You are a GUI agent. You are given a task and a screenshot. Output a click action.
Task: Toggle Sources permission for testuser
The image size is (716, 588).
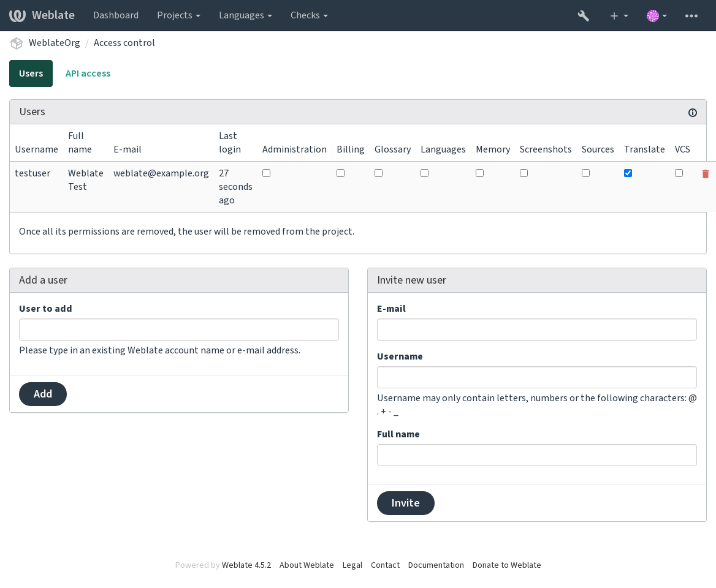click(x=585, y=173)
